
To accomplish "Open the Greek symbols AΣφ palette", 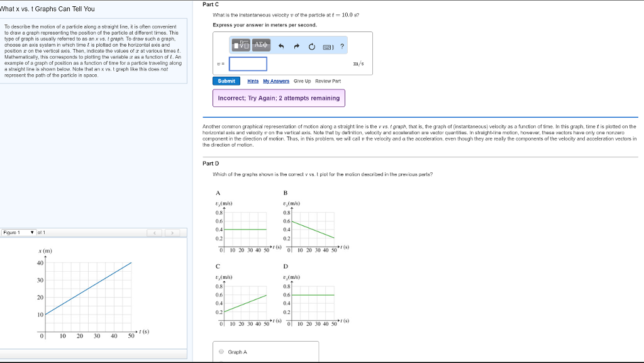I will pos(262,46).
